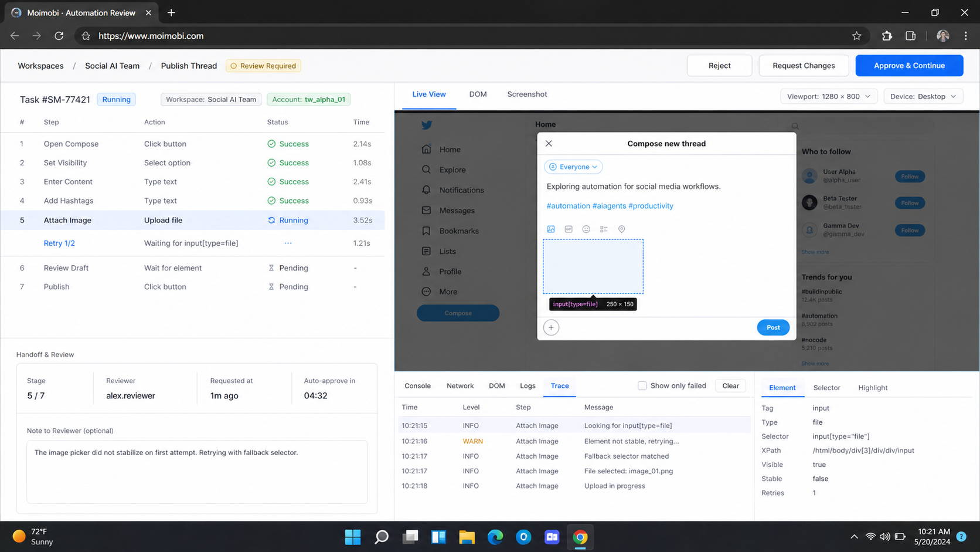
Task: Open the Device Desktop dropdown
Action: click(923, 97)
